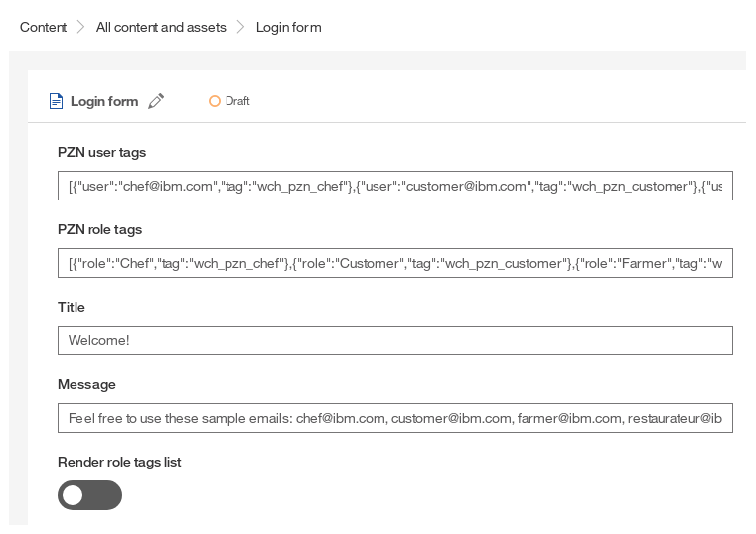Enable the Render role tags list toggle
Viewport: 756px width, 534px height.
click(89, 495)
